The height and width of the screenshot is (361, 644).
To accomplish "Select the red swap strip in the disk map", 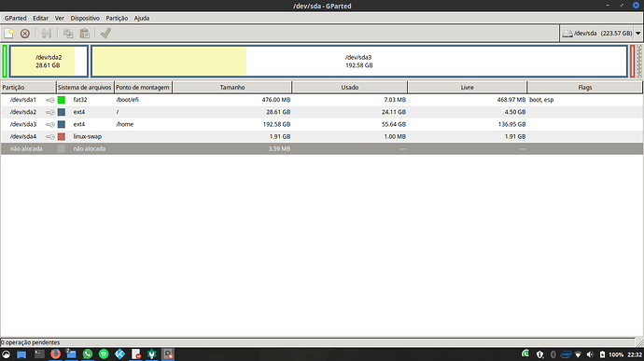I will pyautogui.click(x=633, y=62).
